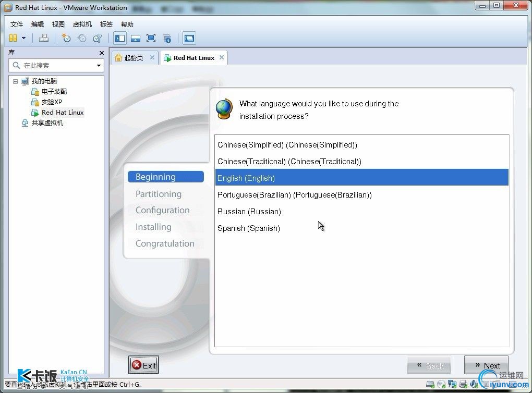Click the home icon on 起始页 tab
The width and height of the screenshot is (532, 393).
pyautogui.click(x=118, y=58)
